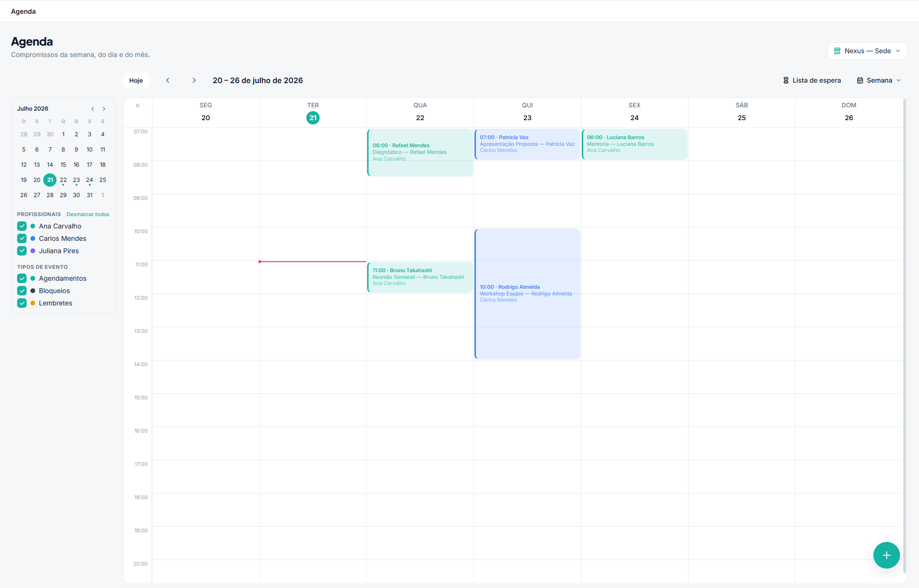
Task: Uncheck the Lembretes event type
Action: [22, 303]
